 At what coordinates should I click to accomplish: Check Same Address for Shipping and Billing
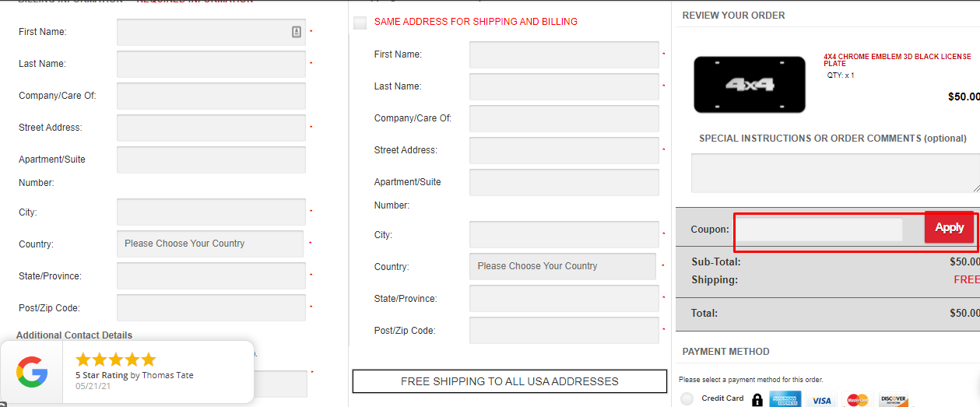(360, 23)
